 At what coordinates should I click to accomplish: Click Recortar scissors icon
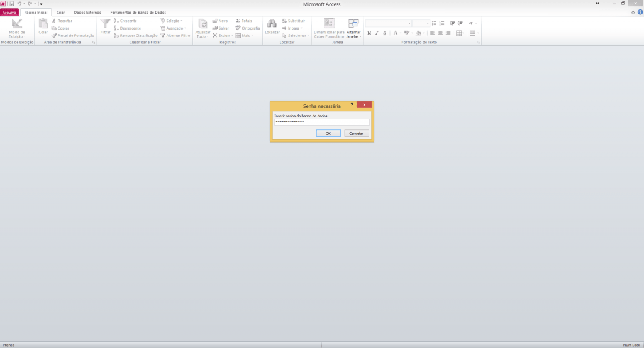coord(54,21)
